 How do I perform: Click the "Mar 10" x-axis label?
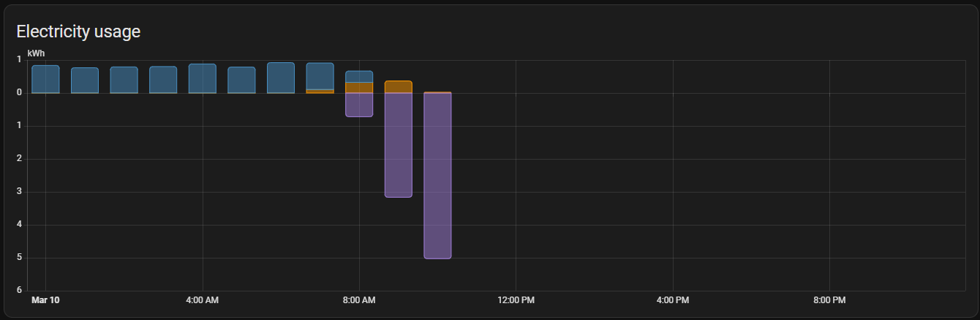click(x=45, y=300)
